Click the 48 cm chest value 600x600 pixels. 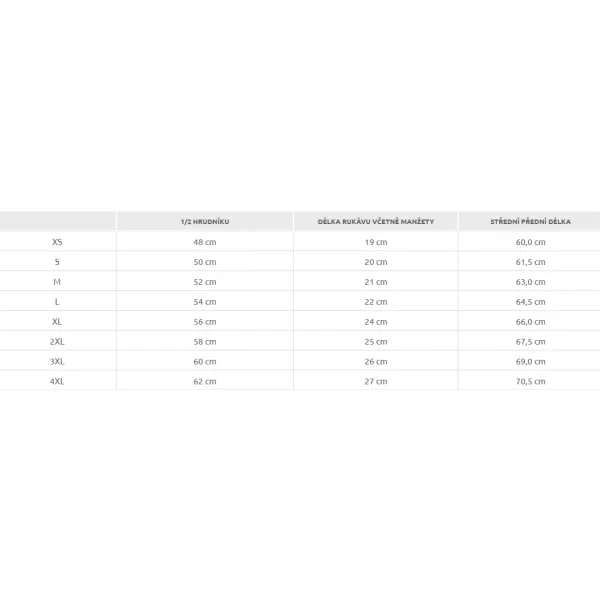(205, 242)
